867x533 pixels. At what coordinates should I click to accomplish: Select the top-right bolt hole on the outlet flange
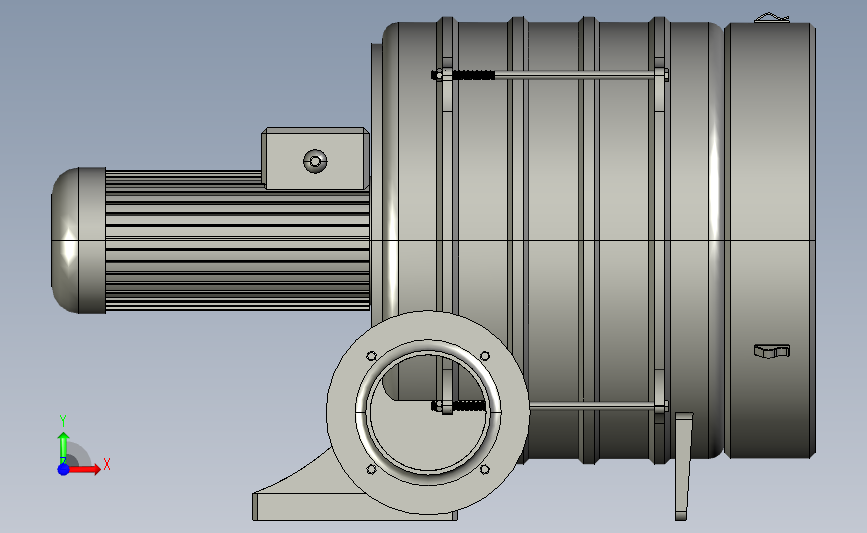[x=485, y=356]
